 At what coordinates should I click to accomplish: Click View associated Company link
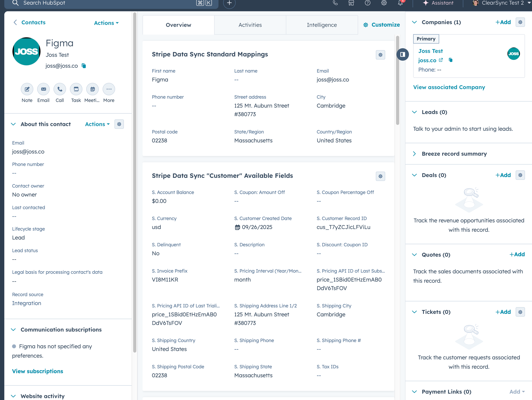coord(449,87)
